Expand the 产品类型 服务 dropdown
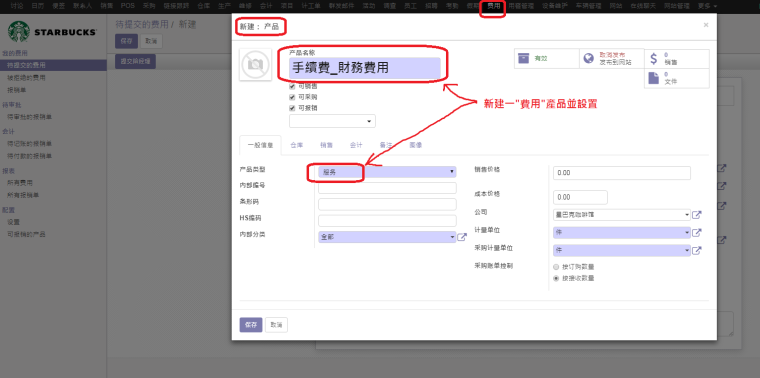The image size is (760, 378). (x=387, y=172)
